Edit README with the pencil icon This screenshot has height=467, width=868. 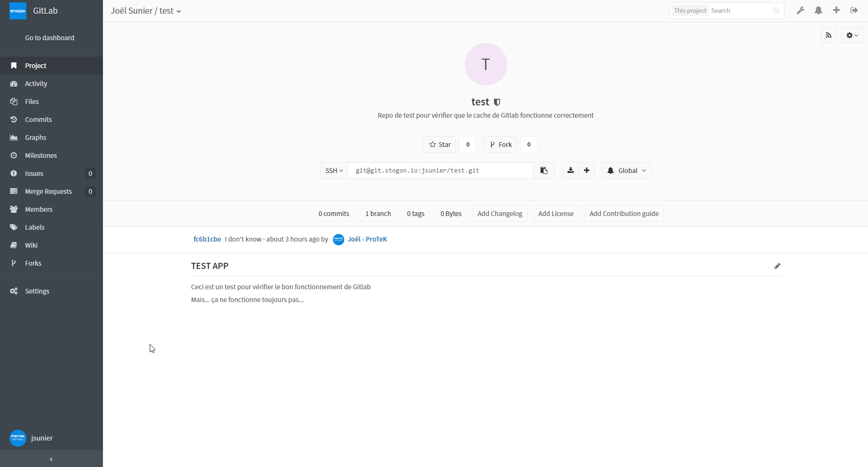click(777, 266)
